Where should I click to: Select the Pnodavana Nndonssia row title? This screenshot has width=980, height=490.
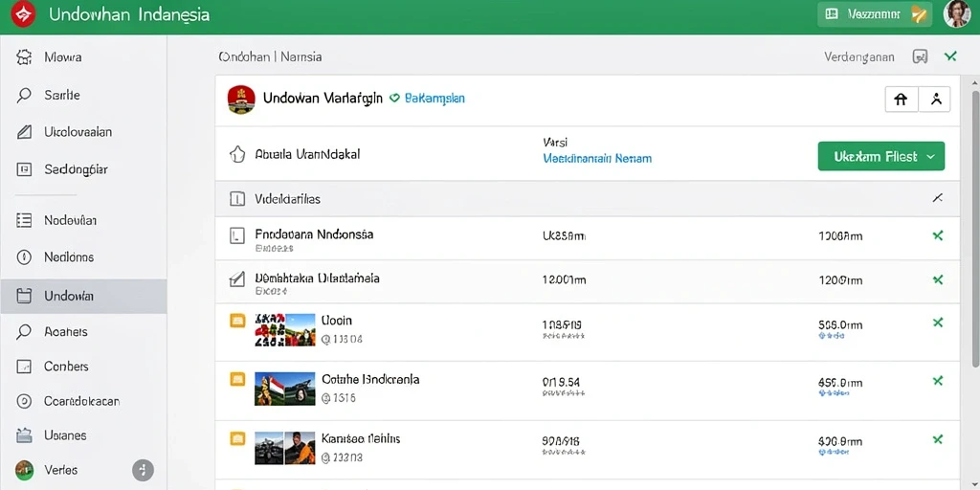[x=314, y=234]
